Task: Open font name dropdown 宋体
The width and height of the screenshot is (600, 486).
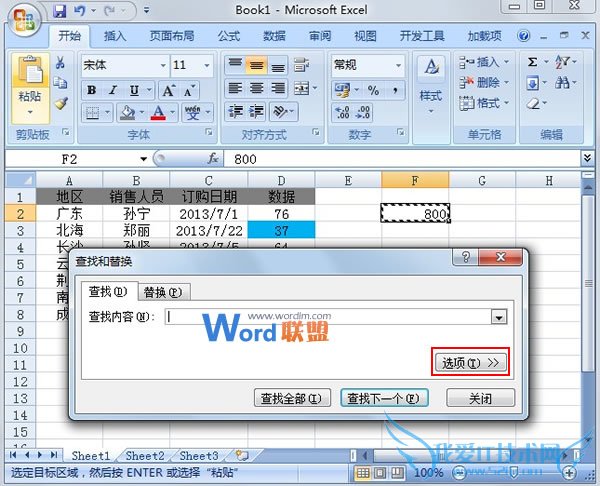Action: tap(163, 65)
